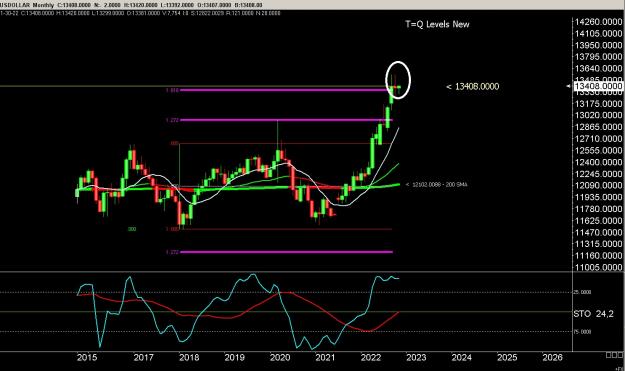Click the 2018 year on time axis
The width and height of the screenshot is (625, 371).
click(189, 357)
